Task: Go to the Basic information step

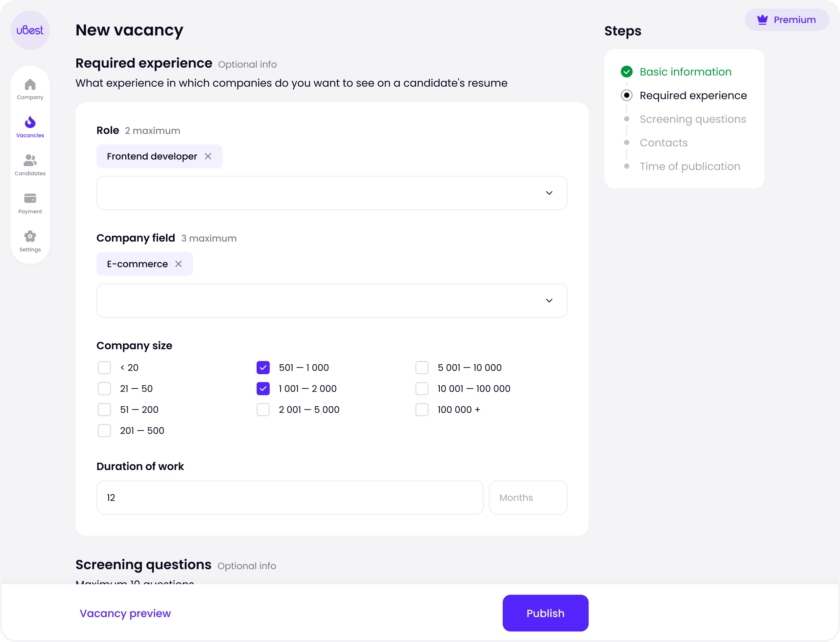Action: 685,72
